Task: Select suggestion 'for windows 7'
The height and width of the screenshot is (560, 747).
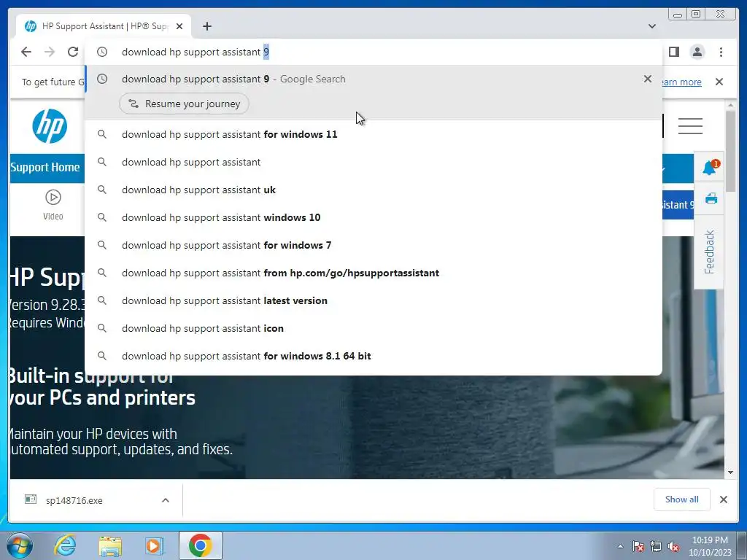Action: 373,245
